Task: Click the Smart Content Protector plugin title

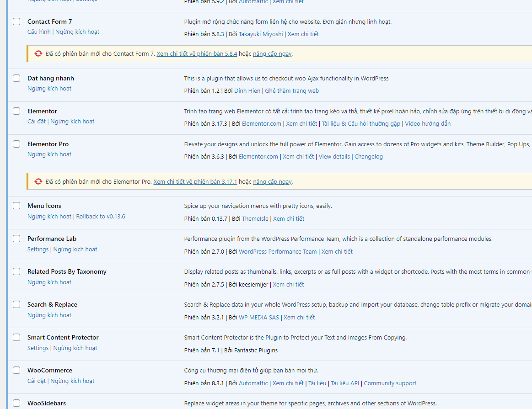Action: pyautogui.click(x=63, y=337)
